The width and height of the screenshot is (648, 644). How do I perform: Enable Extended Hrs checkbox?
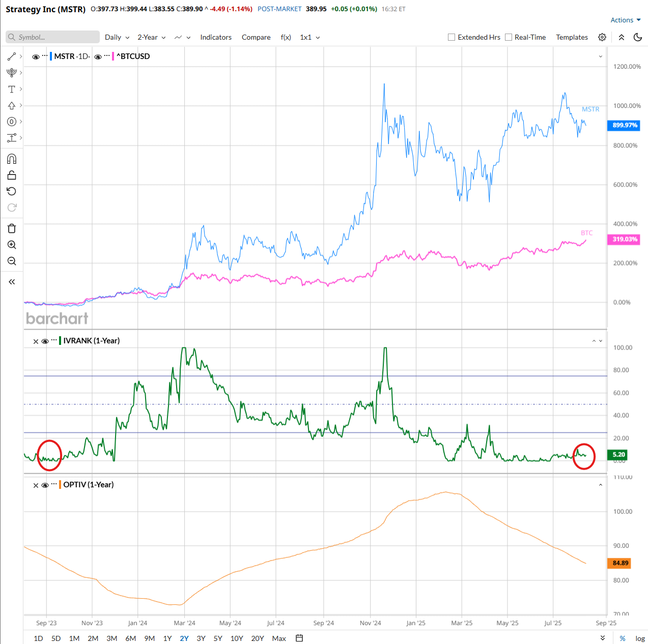452,37
